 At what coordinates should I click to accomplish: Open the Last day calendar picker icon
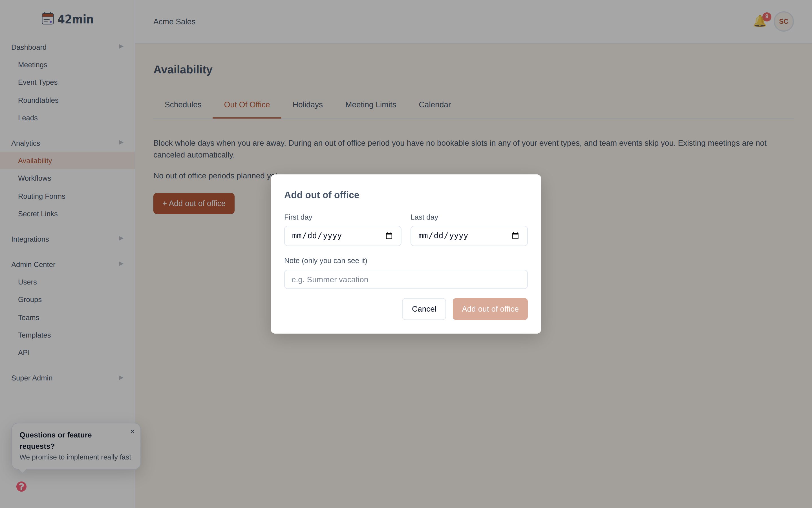(515, 236)
